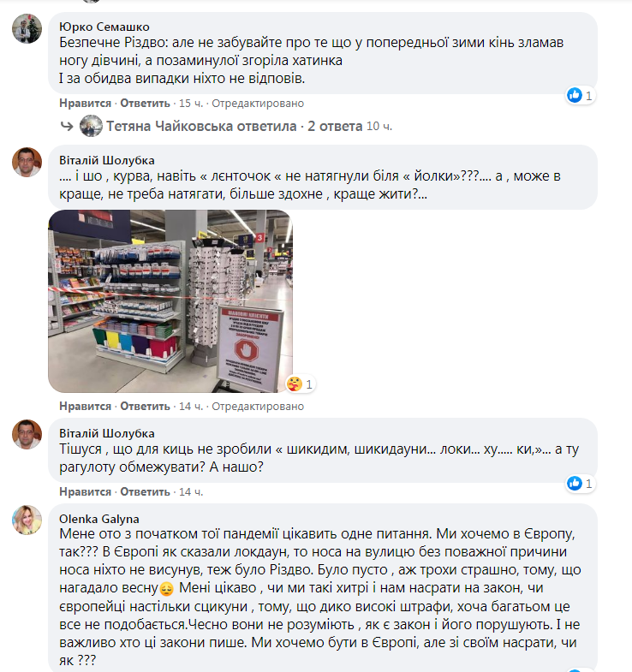Open Юрко Семашко's profile avatar
This screenshot has height=672, width=632.
(27, 29)
